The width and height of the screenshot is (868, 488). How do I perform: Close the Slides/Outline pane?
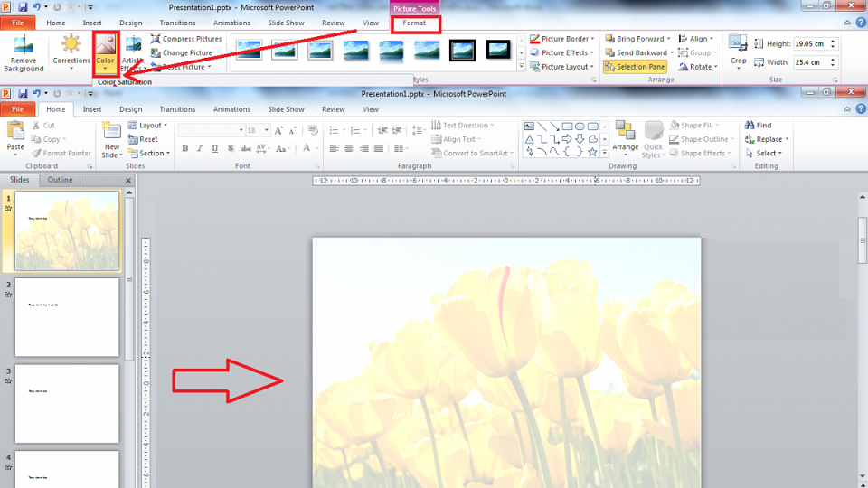[x=128, y=181]
